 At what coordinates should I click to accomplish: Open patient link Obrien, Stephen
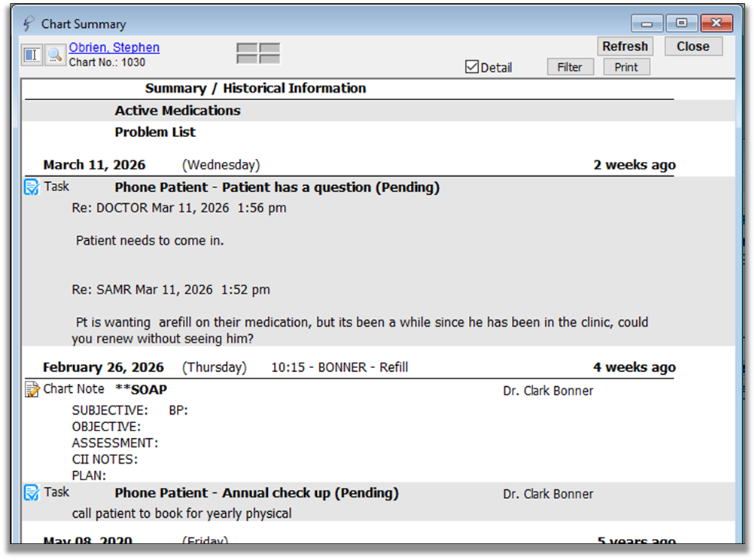pyautogui.click(x=114, y=47)
